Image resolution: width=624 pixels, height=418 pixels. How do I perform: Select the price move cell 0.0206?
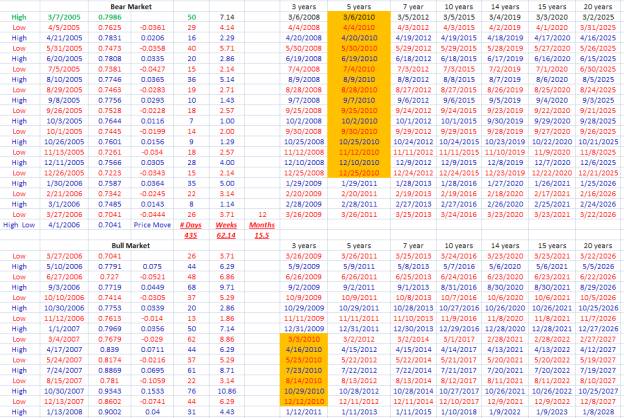coord(152,38)
